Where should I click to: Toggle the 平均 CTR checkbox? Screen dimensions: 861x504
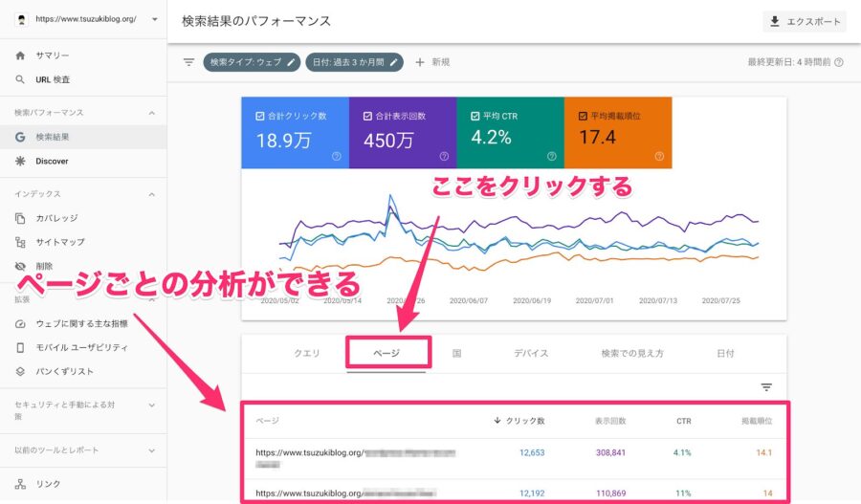475,117
